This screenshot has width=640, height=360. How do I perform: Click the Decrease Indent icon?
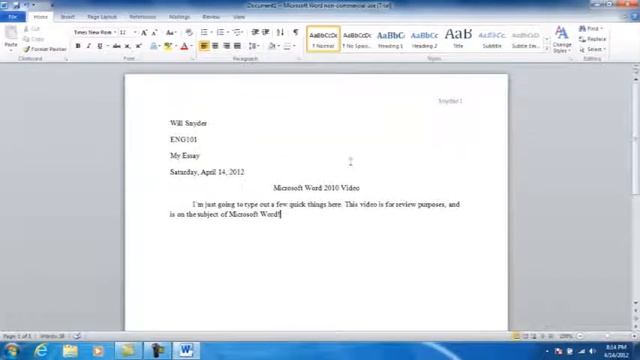tap(255, 32)
